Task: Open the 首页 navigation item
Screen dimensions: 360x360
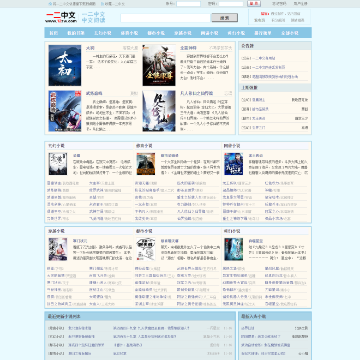Action: (54, 33)
